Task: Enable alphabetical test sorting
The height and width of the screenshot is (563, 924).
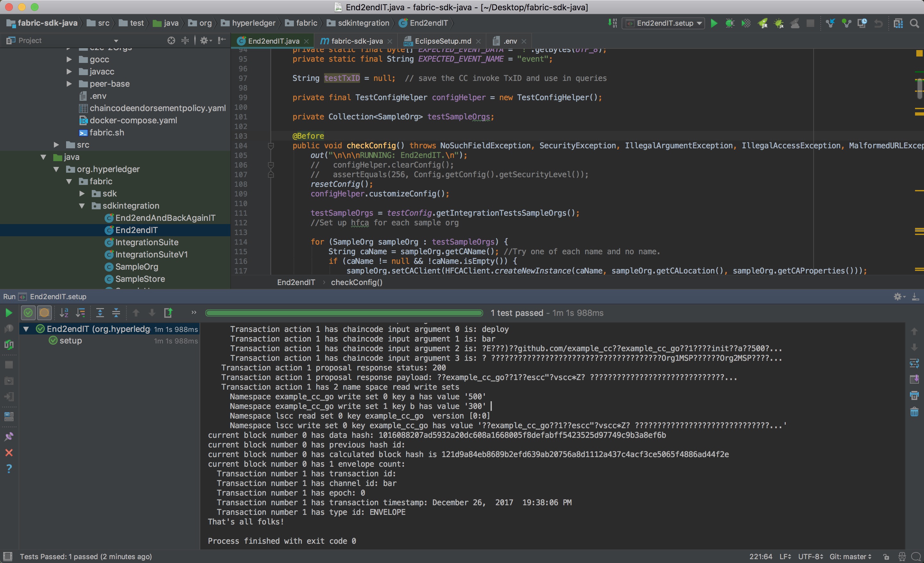Action: coord(64,312)
